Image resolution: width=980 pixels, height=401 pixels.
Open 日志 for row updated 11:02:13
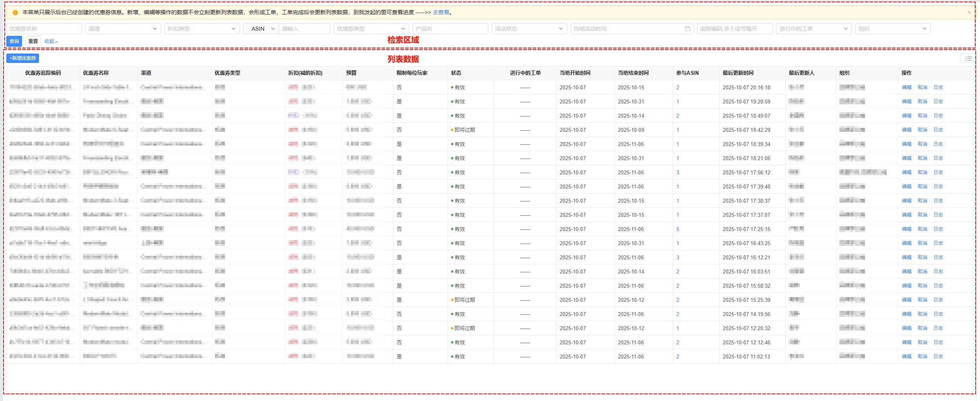click(938, 357)
